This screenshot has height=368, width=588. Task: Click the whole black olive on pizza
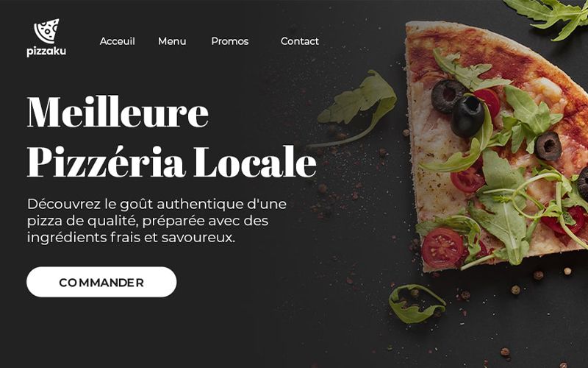pyautogui.click(x=467, y=116)
